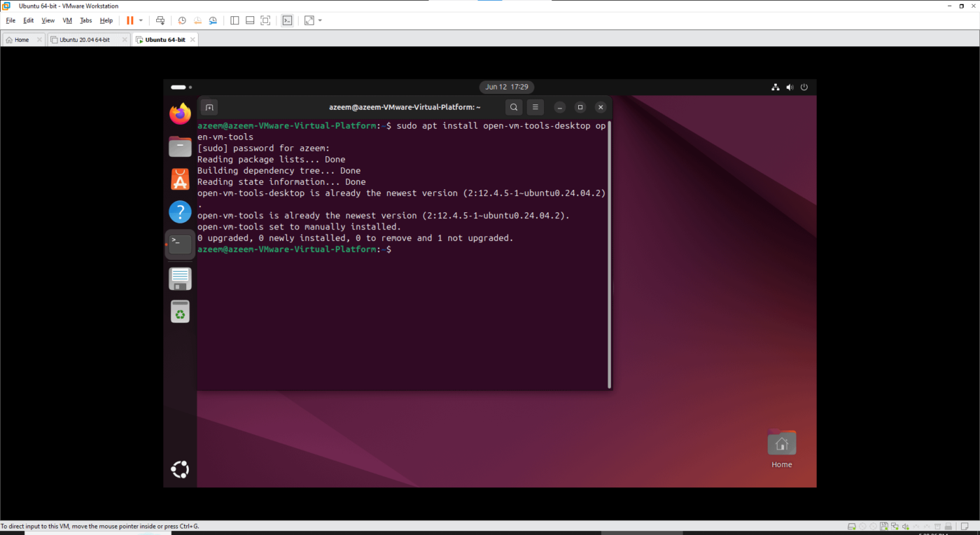Close the Terminal window
The image size is (980, 535).
click(x=601, y=107)
